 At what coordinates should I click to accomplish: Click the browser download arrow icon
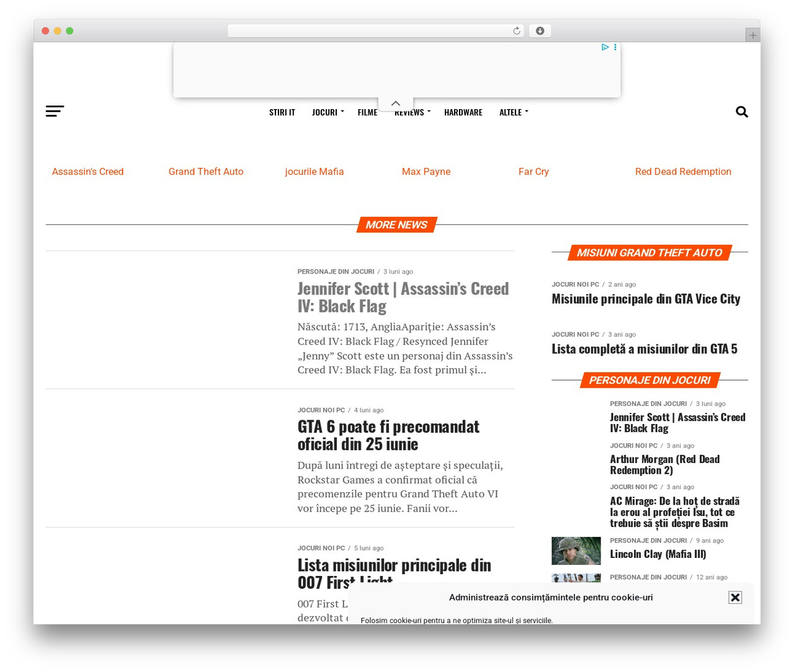[x=540, y=31]
